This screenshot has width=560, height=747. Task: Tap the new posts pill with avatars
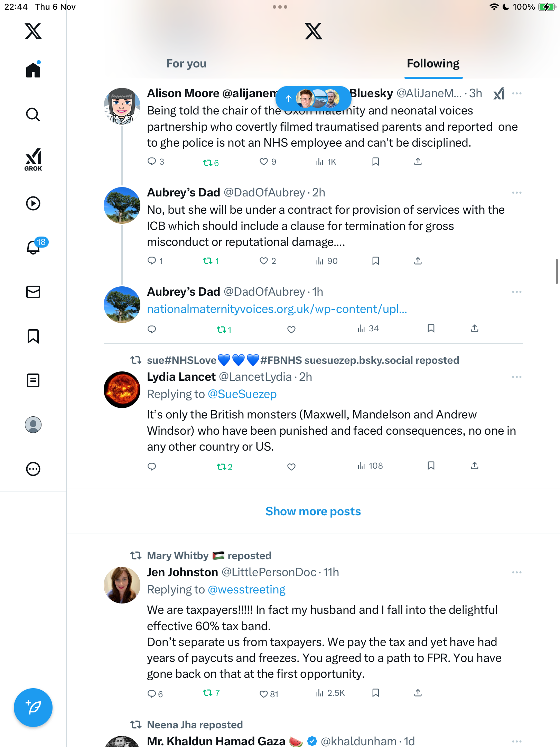click(x=313, y=99)
